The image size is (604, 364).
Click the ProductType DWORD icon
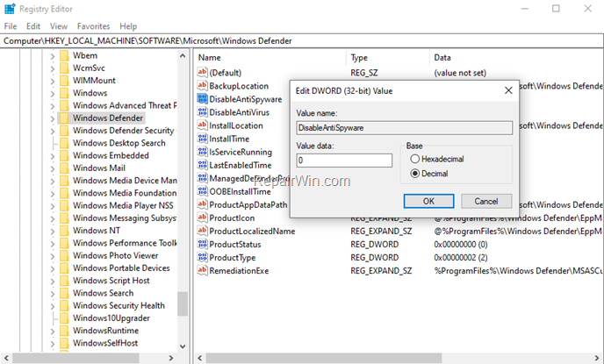click(x=202, y=257)
